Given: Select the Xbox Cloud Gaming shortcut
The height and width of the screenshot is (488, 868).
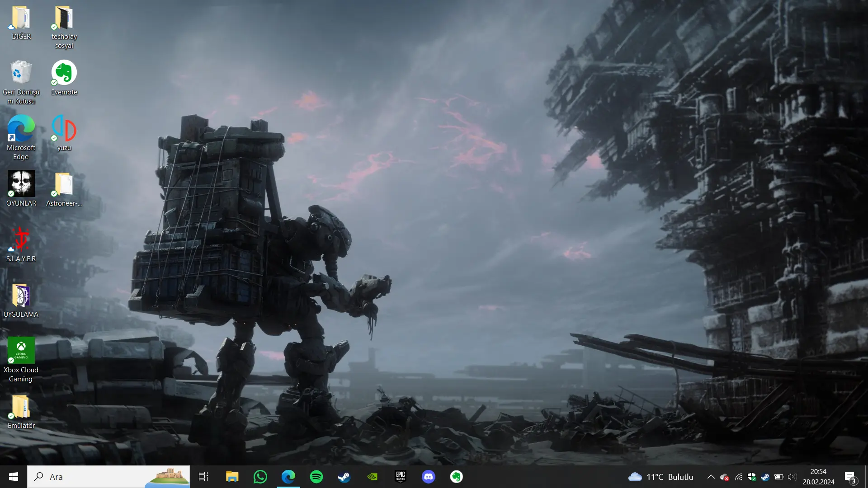Looking at the screenshot, I should tap(21, 360).
